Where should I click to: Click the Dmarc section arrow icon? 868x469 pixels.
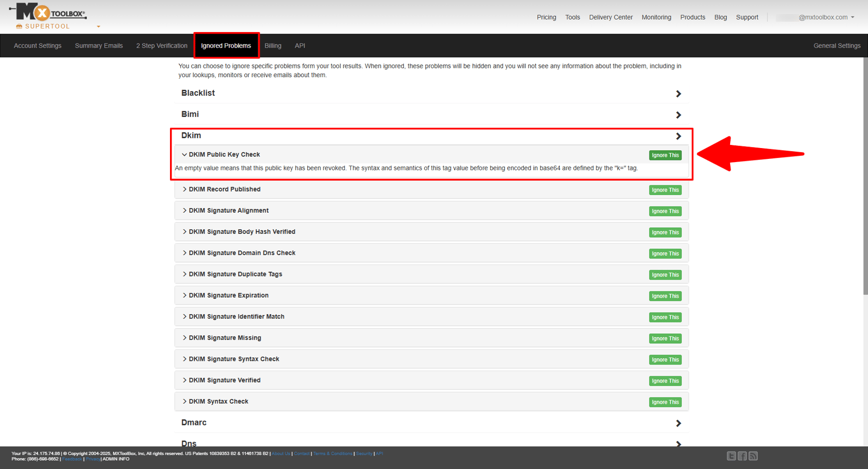(x=678, y=423)
